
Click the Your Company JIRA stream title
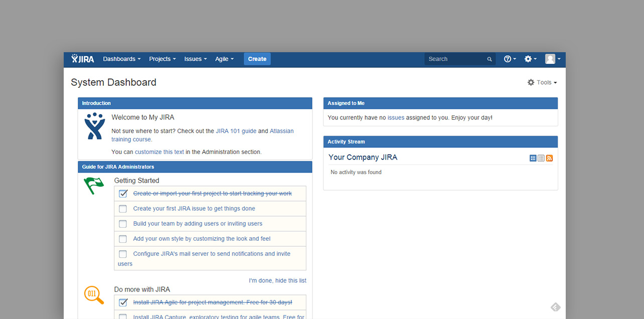[x=363, y=157]
